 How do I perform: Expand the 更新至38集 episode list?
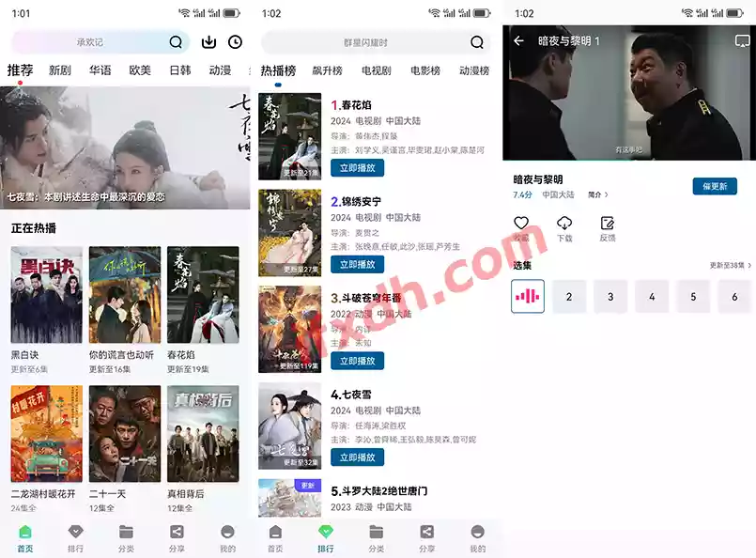731,266
